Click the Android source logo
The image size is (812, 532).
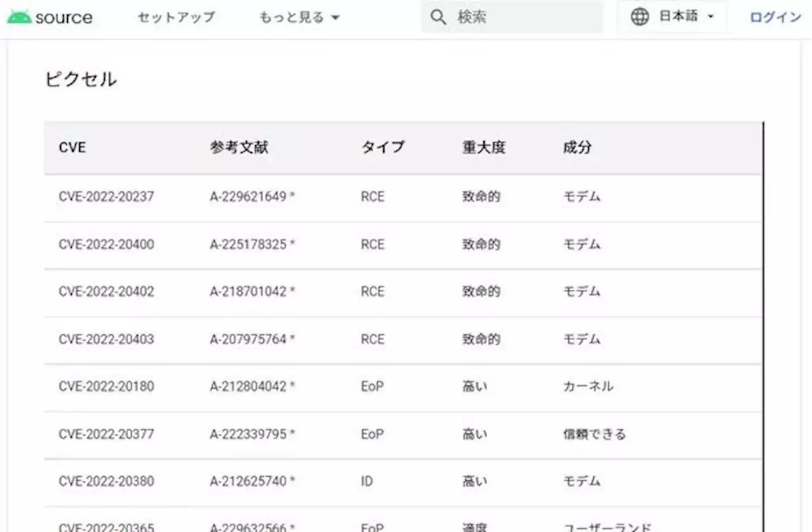pos(49,17)
